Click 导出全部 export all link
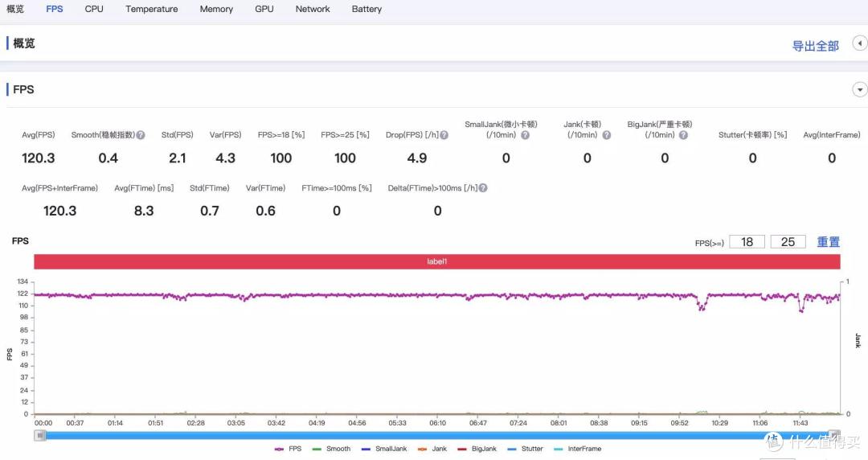The image size is (868, 460). [816, 46]
